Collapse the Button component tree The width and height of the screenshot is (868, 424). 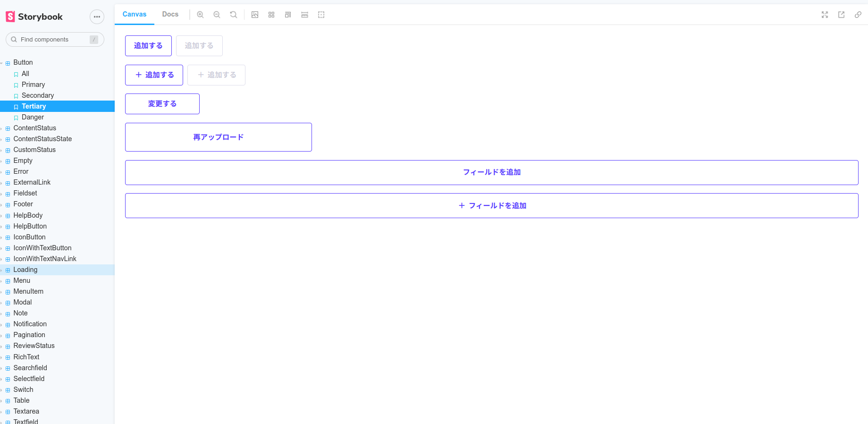coord(23,62)
